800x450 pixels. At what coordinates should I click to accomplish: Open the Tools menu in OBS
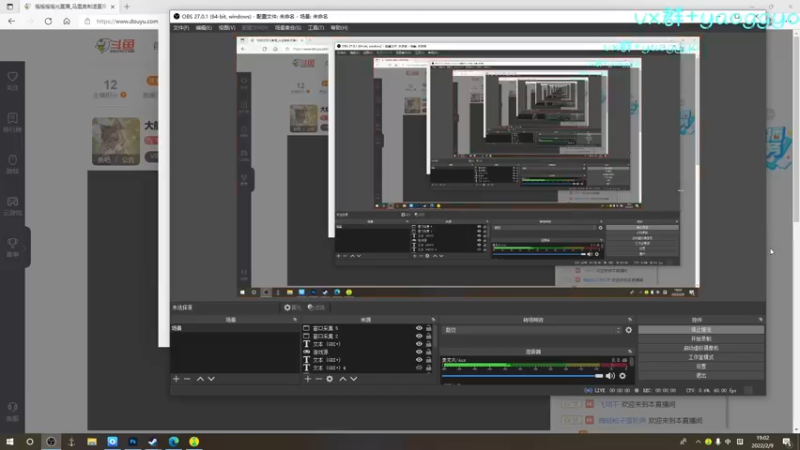point(316,28)
